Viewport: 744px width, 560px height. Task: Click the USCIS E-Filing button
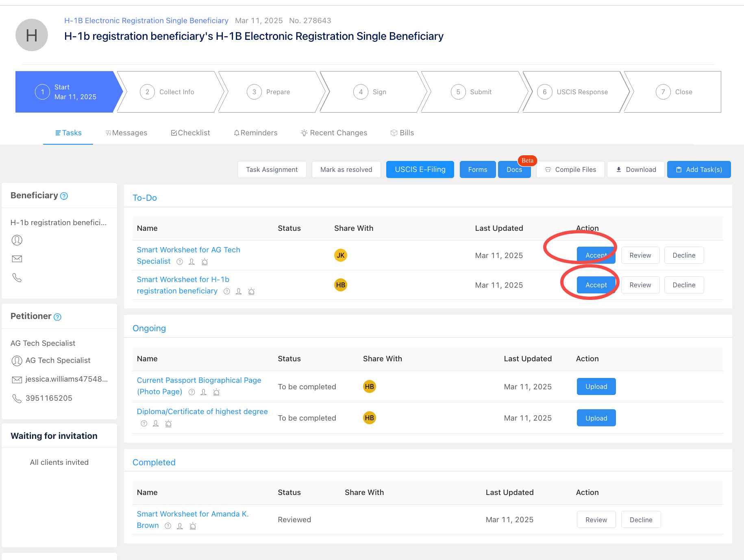pyautogui.click(x=420, y=169)
